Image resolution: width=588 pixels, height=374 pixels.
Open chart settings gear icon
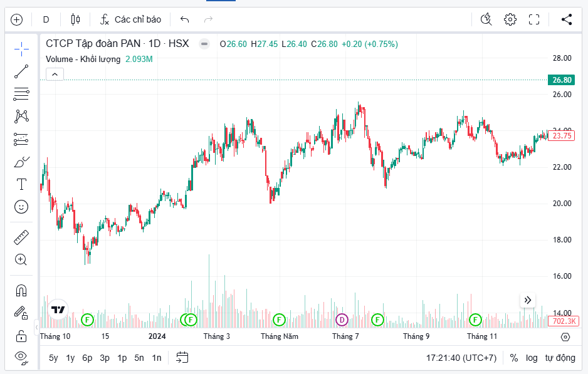point(510,19)
